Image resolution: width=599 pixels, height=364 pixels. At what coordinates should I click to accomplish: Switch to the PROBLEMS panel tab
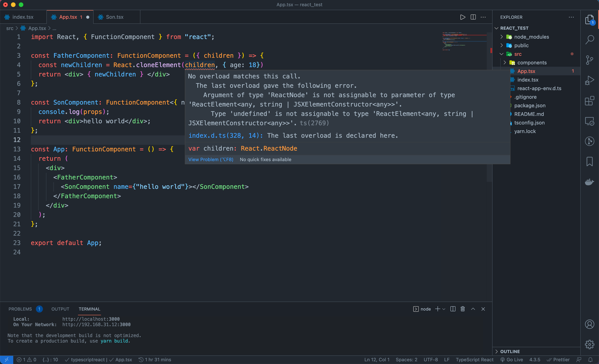tap(20, 309)
